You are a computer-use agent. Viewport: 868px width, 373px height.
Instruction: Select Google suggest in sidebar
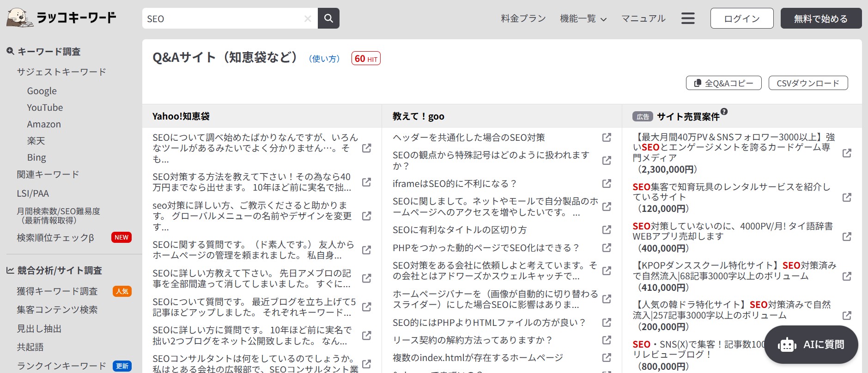(x=42, y=91)
